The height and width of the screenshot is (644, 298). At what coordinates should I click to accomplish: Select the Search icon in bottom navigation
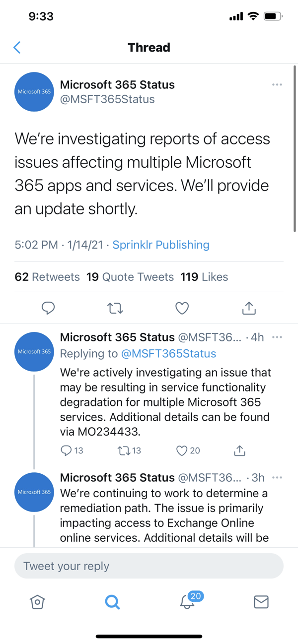112,602
